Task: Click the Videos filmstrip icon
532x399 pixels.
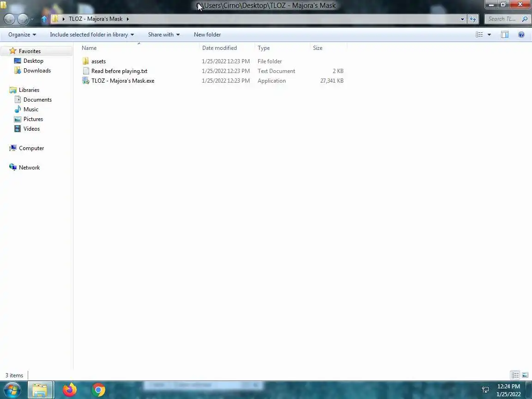Action: [17, 128]
